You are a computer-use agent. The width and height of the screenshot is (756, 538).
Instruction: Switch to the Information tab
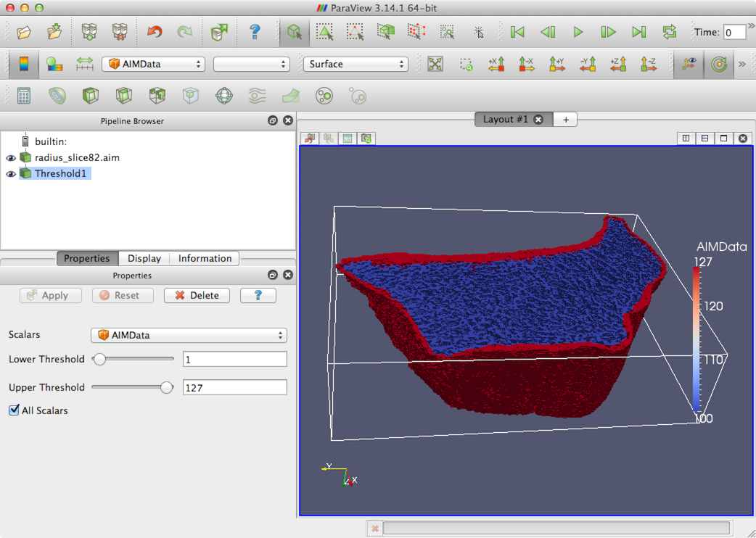tap(205, 258)
